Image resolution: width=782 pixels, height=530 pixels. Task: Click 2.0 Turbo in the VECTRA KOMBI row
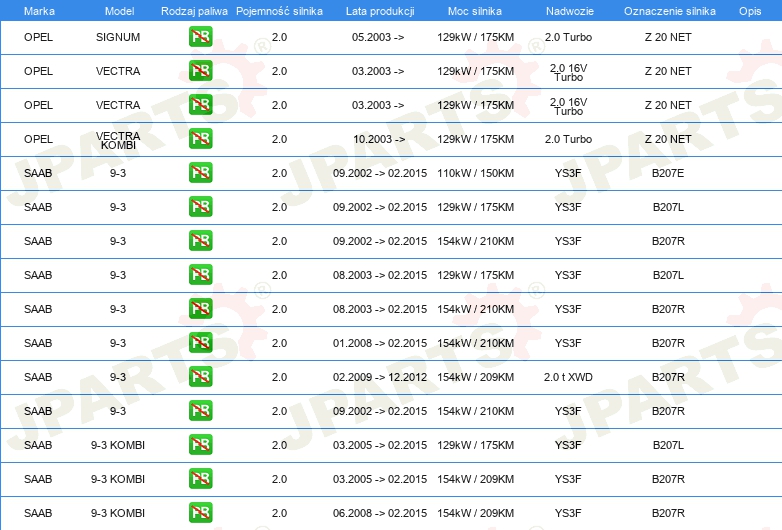(568, 139)
